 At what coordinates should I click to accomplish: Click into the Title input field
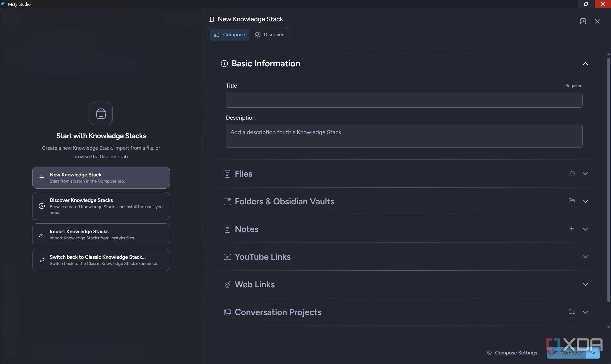[404, 100]
